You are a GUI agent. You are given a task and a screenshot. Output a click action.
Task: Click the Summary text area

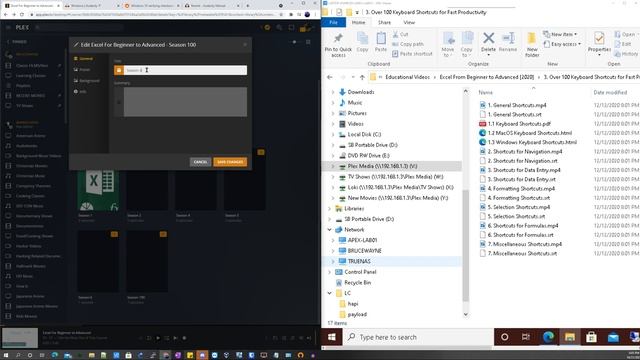pyautogui.click(x=185, y=102)
